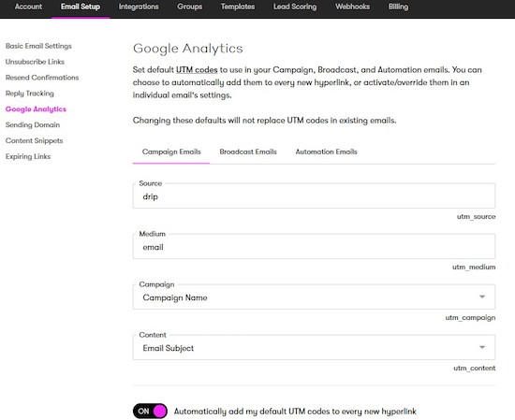Click the Google Analytics page heading
Screen dimensions: 515x420
188,49
